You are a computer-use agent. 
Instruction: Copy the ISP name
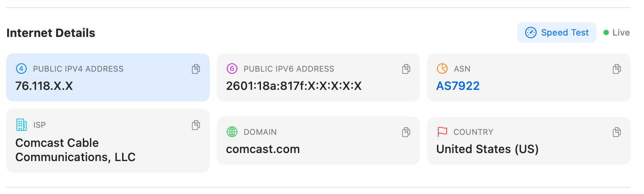coord(196,125)
